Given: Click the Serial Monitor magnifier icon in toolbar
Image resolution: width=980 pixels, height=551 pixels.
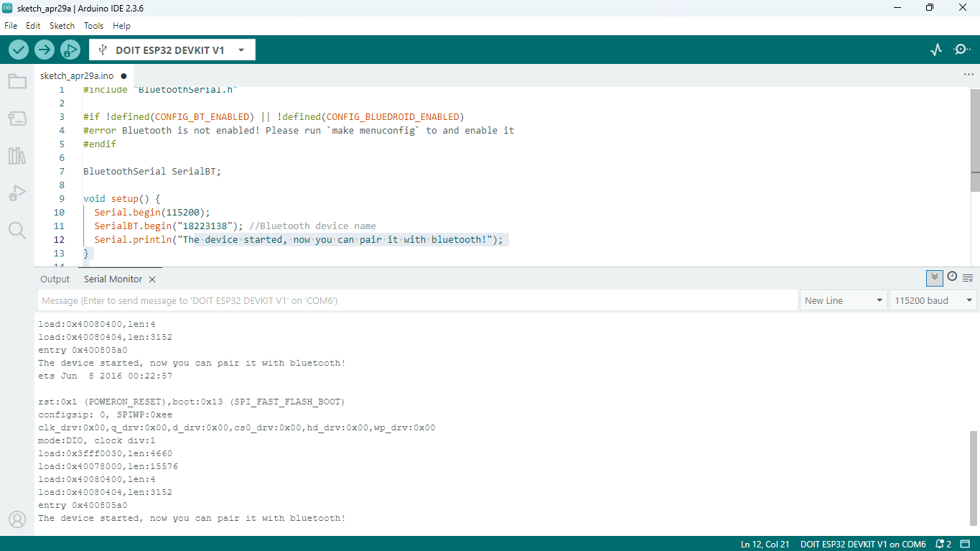Looking at the screenshot, I should (961, 50).
